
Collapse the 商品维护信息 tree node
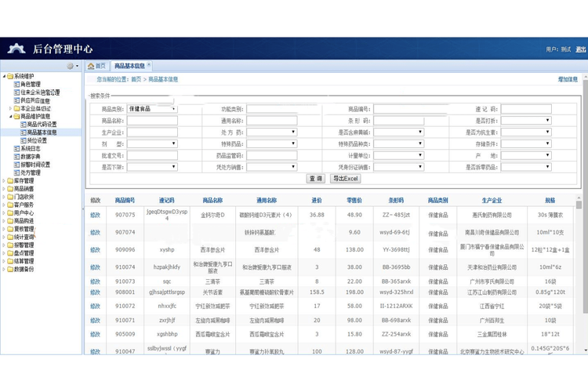10,116
